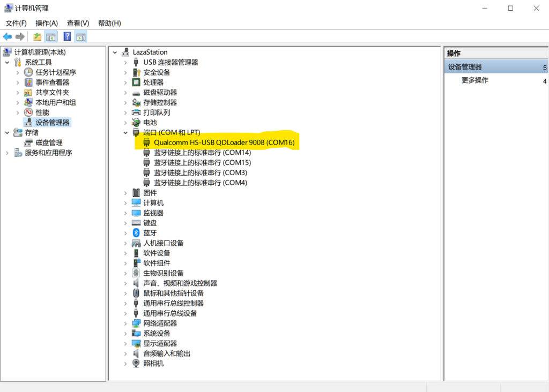
Task: Expand the 网络适配器 category
Action: pyautogui.click(x=126, y=323)
